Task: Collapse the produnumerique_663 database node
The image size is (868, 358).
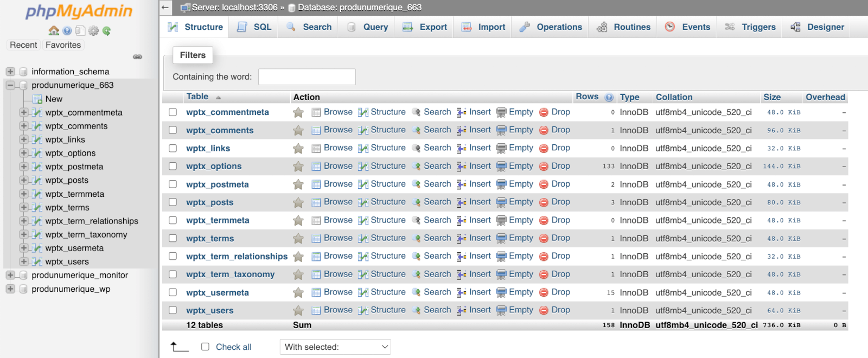Action: [x=10, y=85]
